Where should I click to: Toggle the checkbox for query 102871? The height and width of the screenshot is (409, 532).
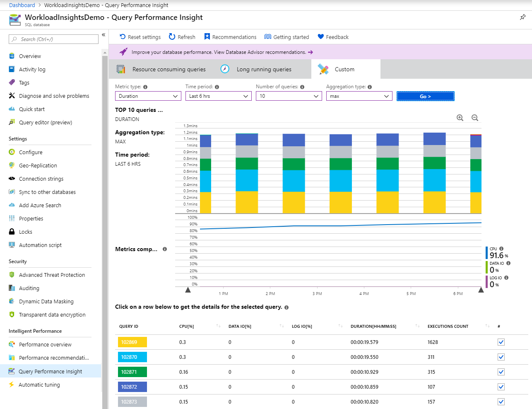coord(501,372)
